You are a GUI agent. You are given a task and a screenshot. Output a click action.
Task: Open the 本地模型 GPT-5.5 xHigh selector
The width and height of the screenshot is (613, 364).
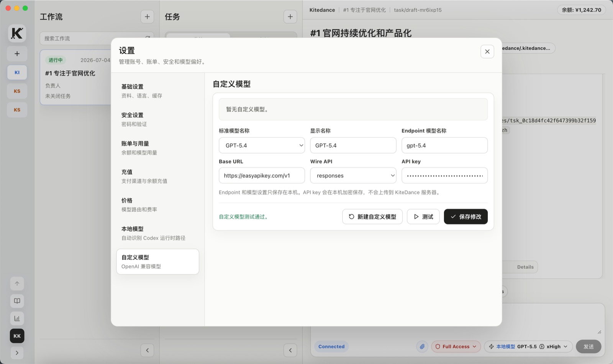(x=528, y=346)
